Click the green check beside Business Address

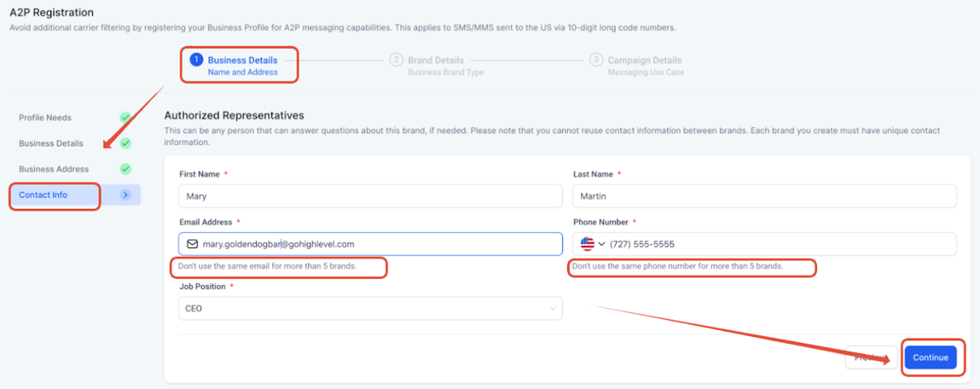(x=125, y=169)
